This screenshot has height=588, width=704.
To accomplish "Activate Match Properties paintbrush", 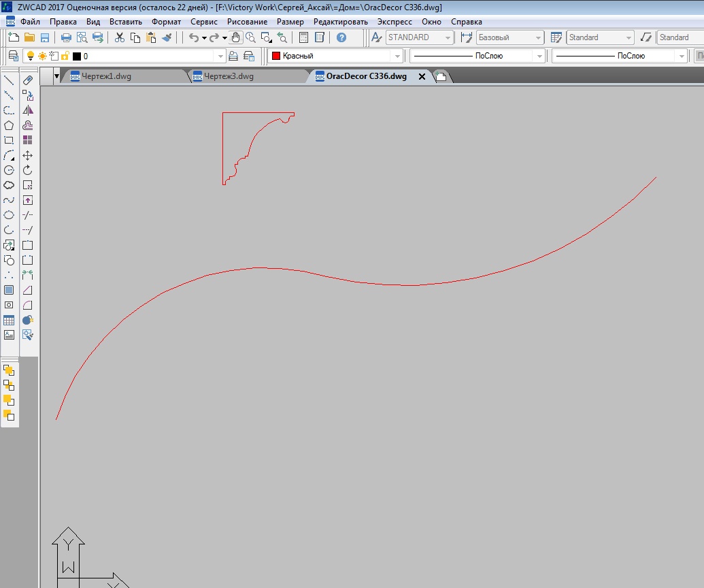I will (x=167, y=37).
